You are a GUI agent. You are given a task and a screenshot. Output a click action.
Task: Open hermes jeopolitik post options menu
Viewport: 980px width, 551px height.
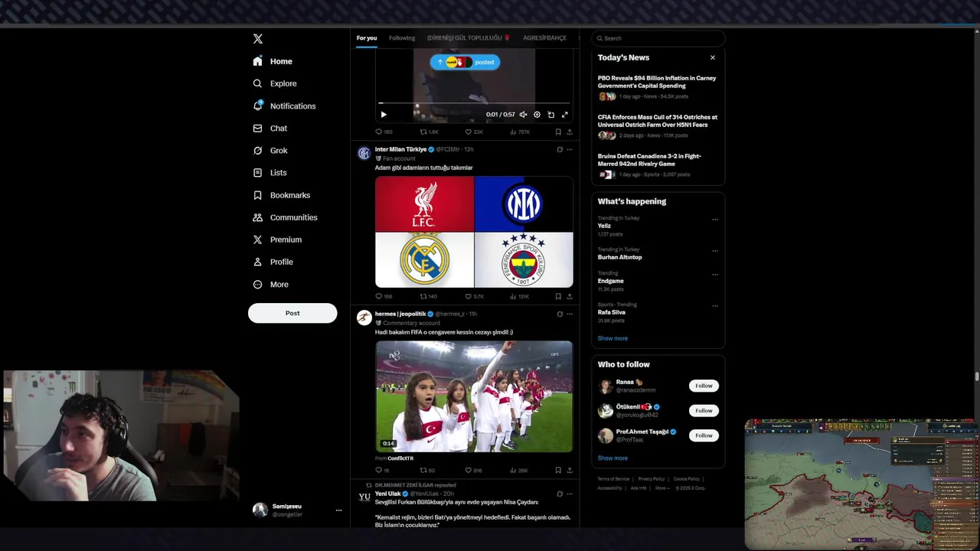pyautogui.click(x=569, y=314)
